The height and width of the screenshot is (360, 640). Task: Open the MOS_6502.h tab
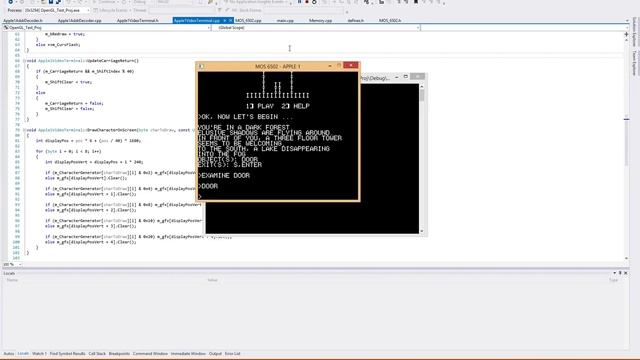[390, 20]
